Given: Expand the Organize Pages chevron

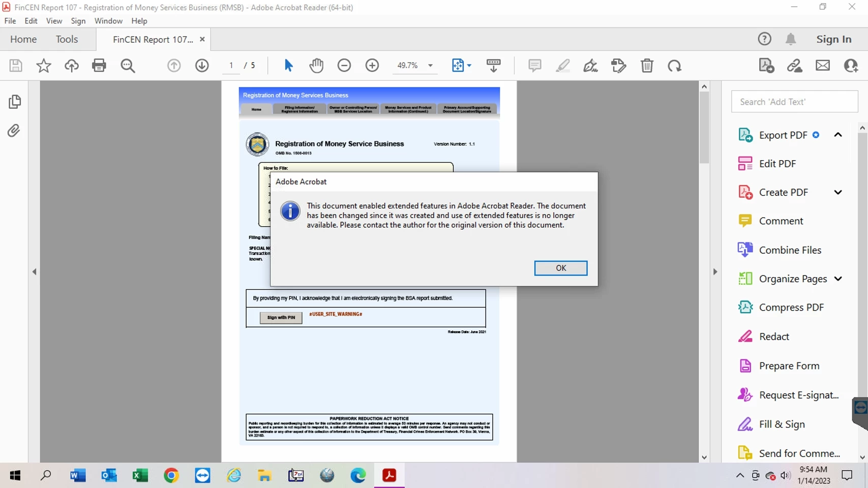Looking at the screenshot, I should point(838,279).
